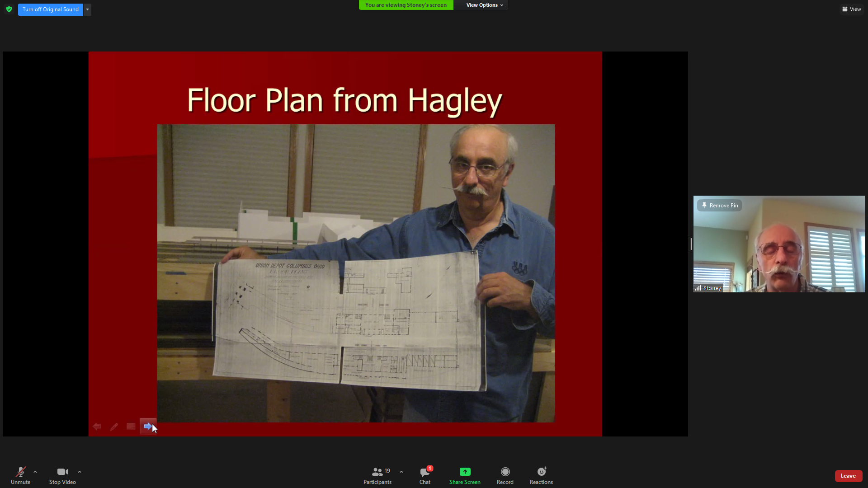
Task: Start recording with Record button
Action: point(505,475)
